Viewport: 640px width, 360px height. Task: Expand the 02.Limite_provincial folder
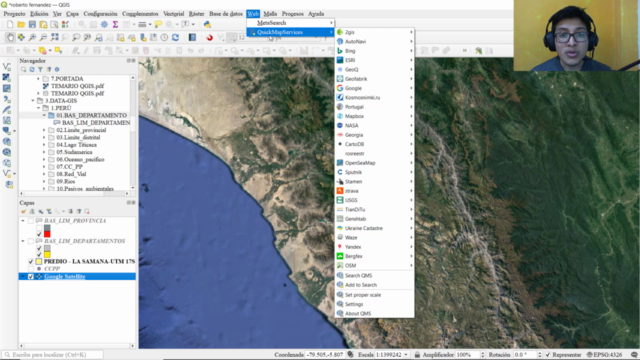(x=44, y=130)
